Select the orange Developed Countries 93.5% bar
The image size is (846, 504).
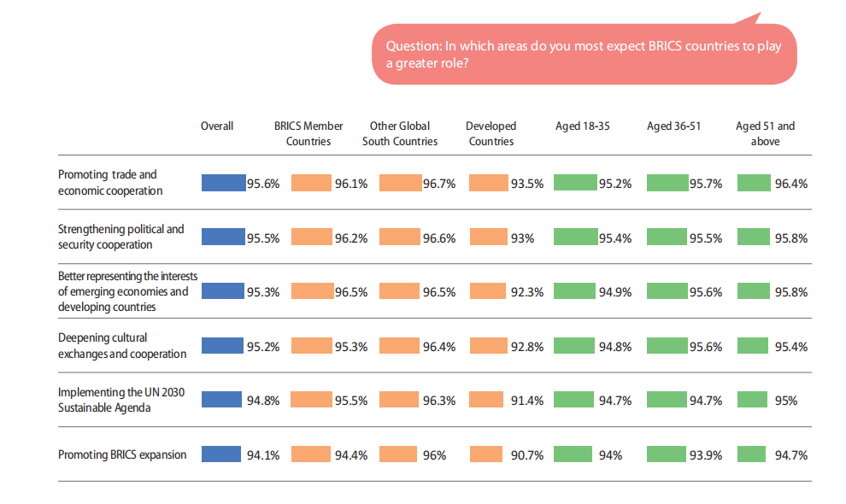488,182
